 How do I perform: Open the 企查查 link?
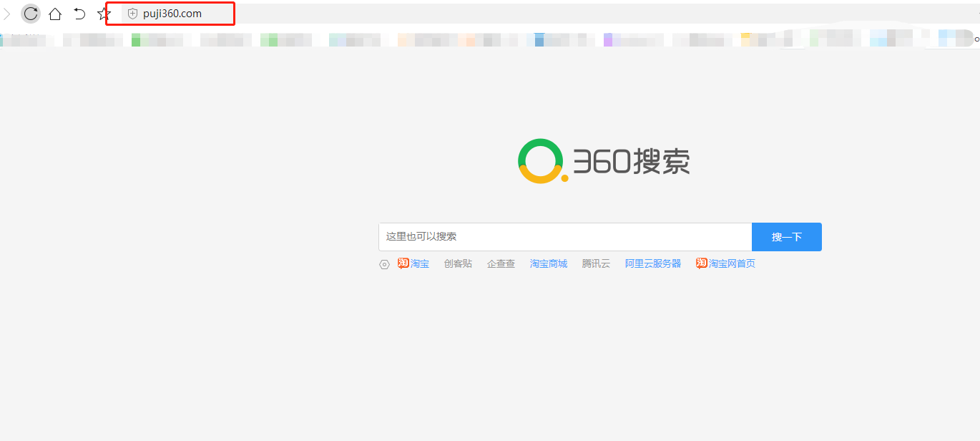point(501,263)
